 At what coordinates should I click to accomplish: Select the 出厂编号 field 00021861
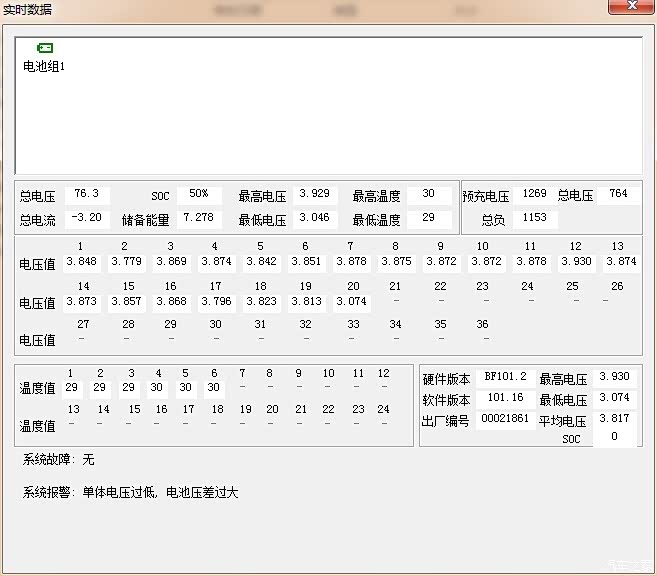point(505,419)
